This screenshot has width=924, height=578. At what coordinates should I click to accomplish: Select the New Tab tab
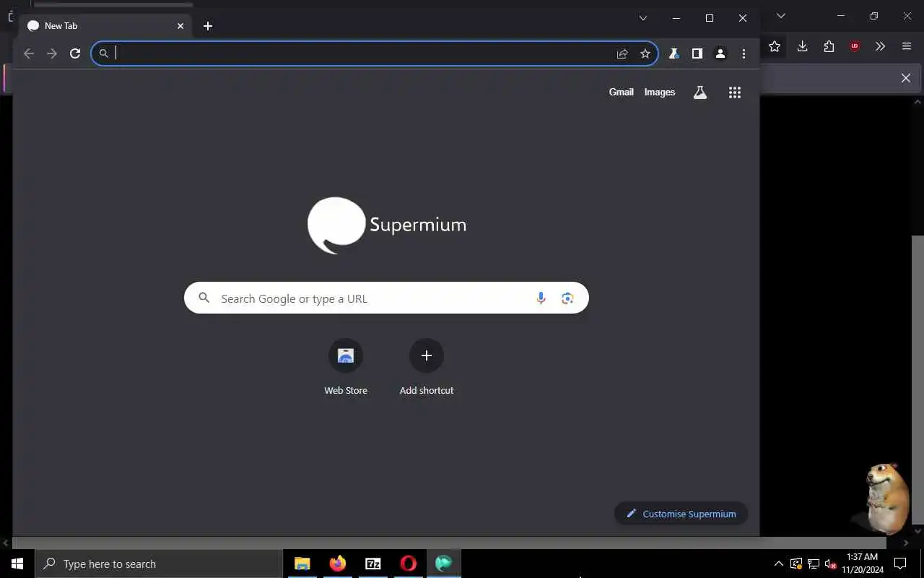point(105,26)
